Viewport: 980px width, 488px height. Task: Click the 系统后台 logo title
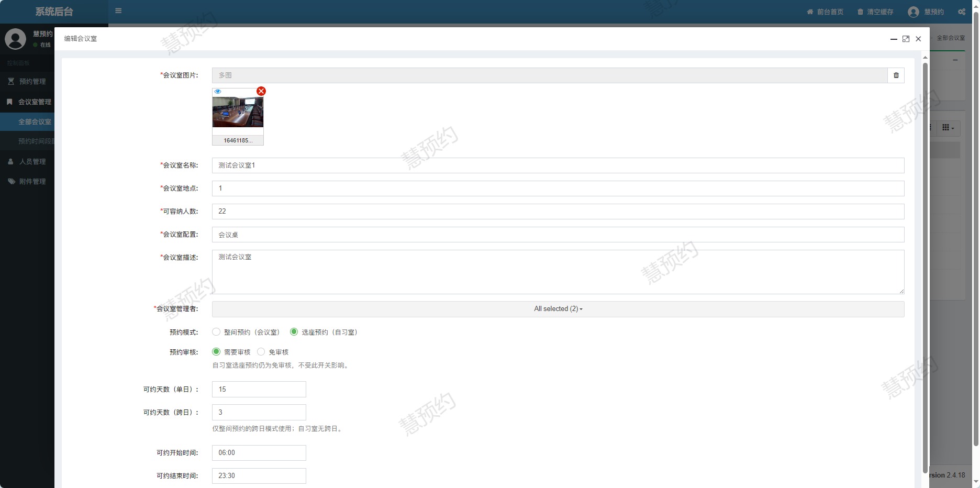click(54, 12)
